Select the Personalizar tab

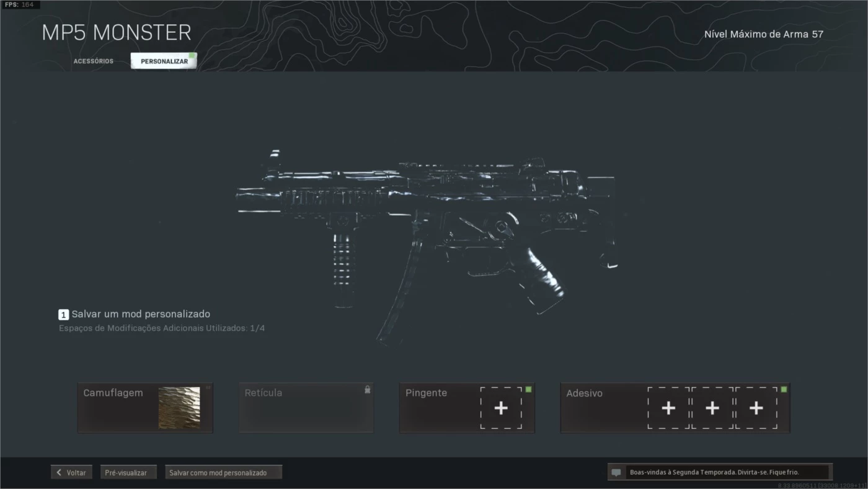point(164,61)
